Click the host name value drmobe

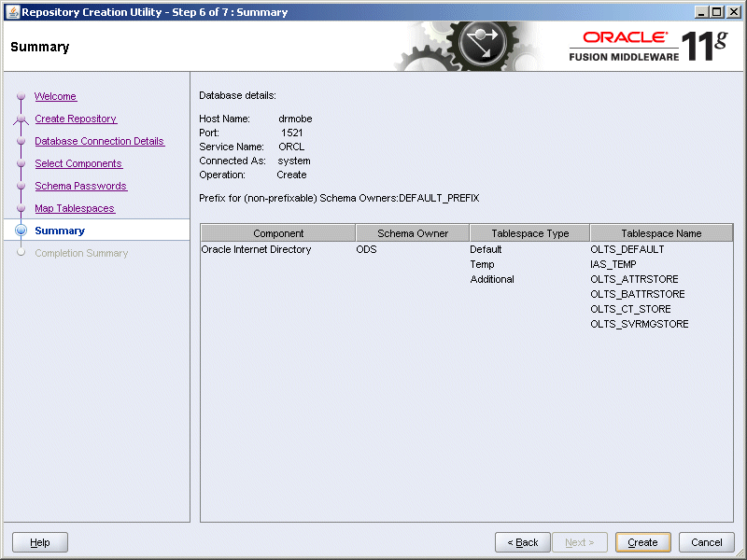point(295,119)
